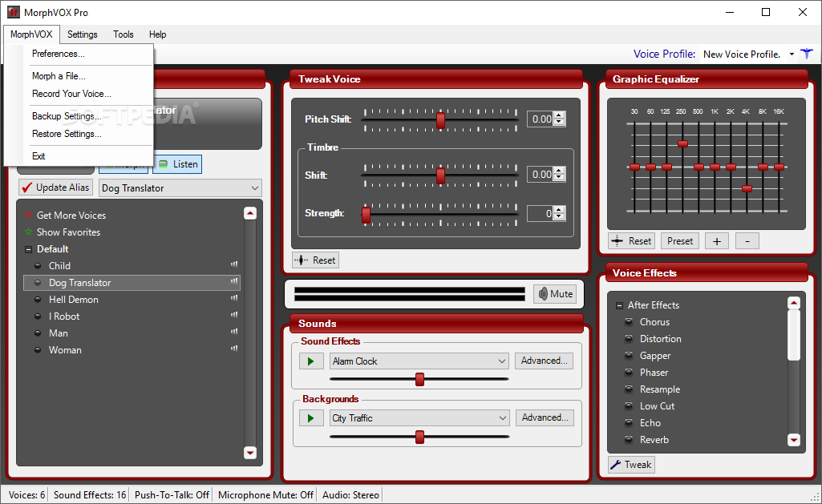822x504 pixels.
Task: Click the equalizer Reset icon
Action: pos(617,241)
